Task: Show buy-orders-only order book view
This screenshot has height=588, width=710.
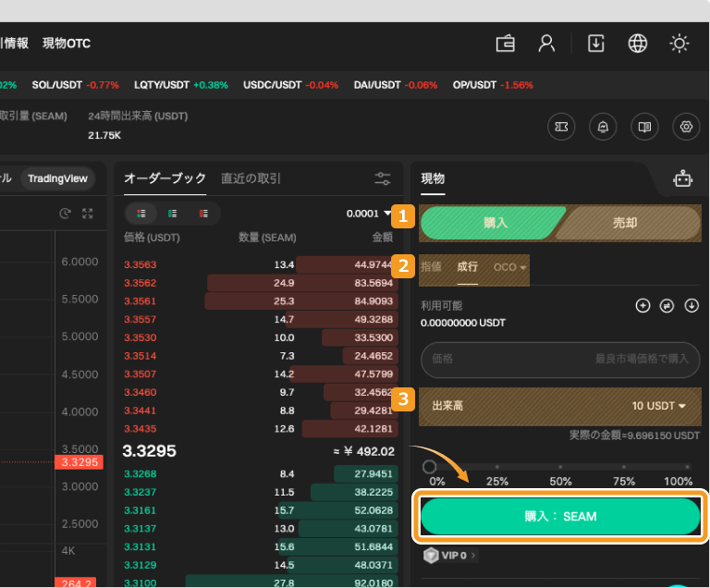Action: pos(173,214)
